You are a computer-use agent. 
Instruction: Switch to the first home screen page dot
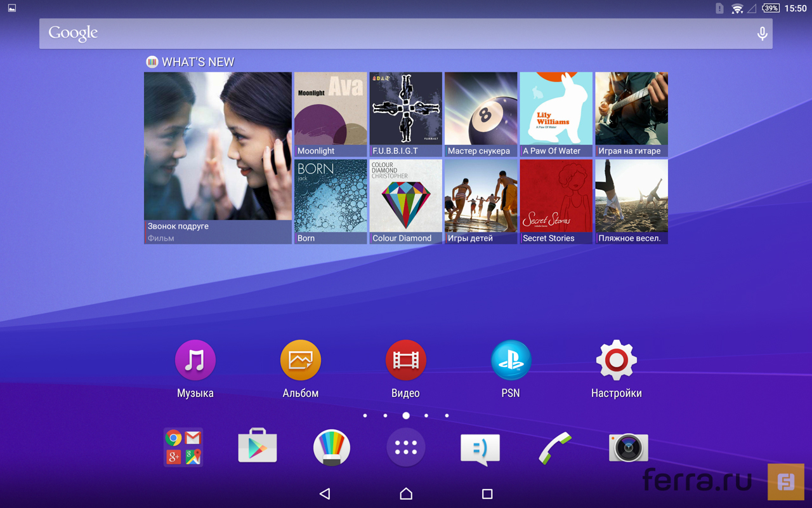(x=365, y=416)
